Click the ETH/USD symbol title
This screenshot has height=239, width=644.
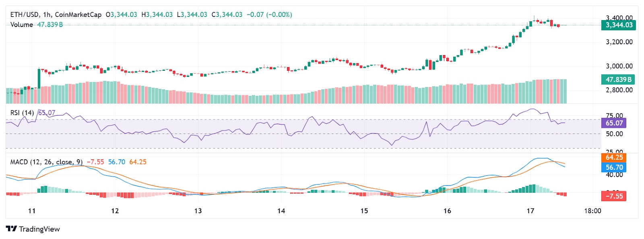click(25, 14)
